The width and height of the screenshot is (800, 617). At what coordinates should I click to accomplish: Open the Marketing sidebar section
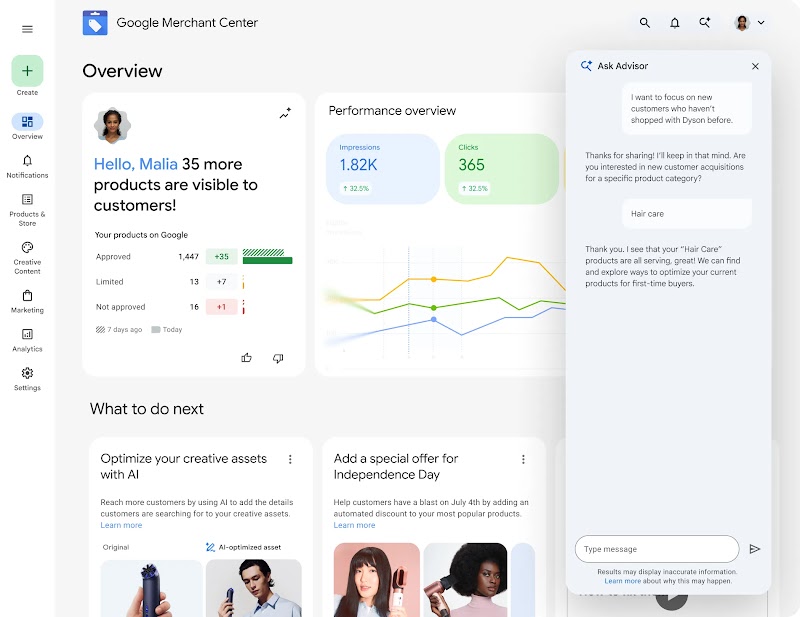(x=28, y=302)
